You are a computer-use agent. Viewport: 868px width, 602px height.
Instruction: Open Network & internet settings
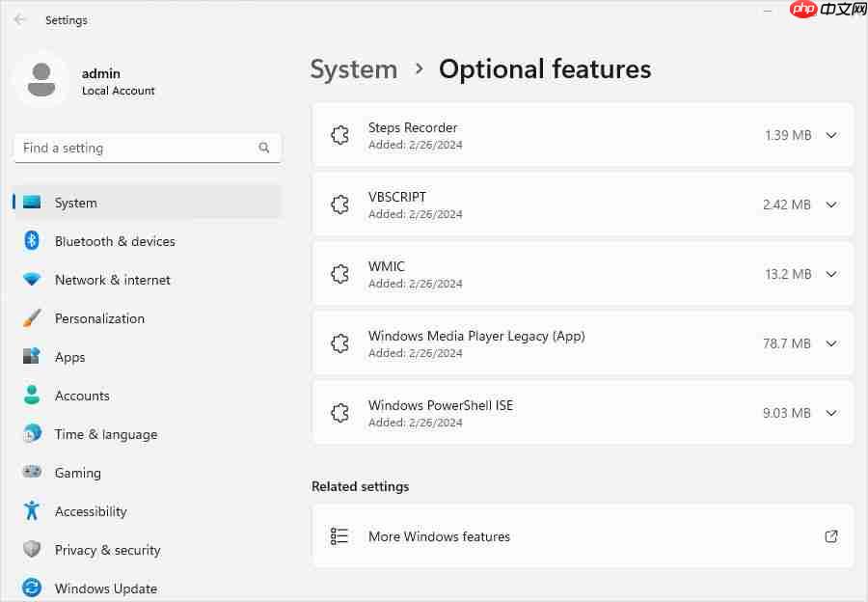coord(112,280)
